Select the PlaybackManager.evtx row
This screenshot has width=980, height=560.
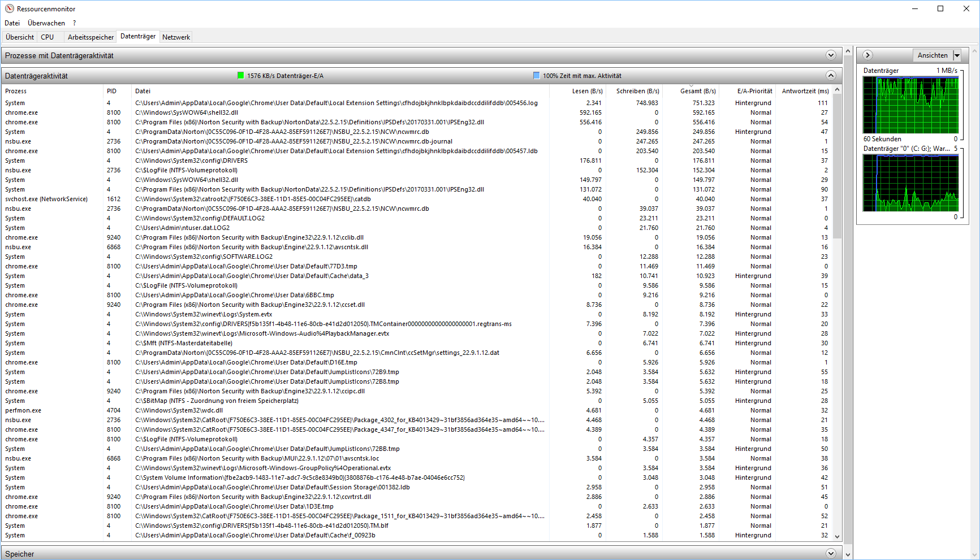point(417,333)
